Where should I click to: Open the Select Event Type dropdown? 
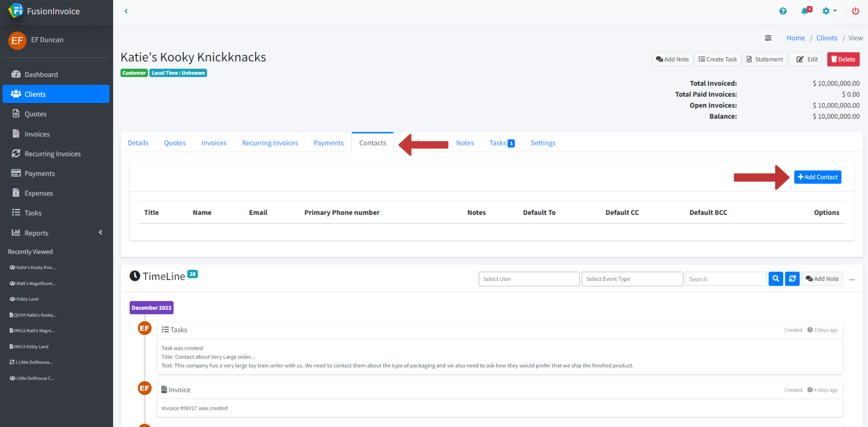[632, 279]
